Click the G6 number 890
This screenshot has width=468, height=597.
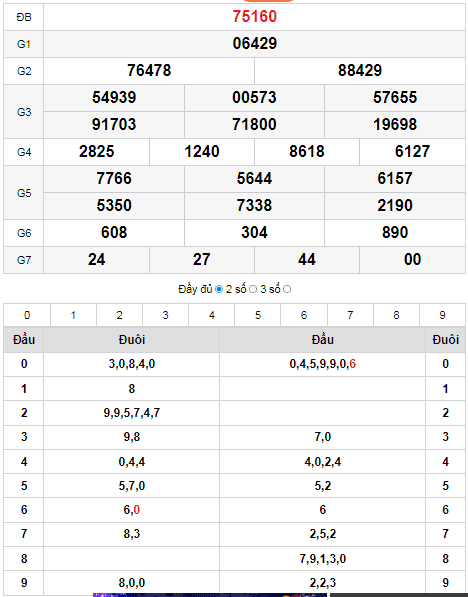395,233
